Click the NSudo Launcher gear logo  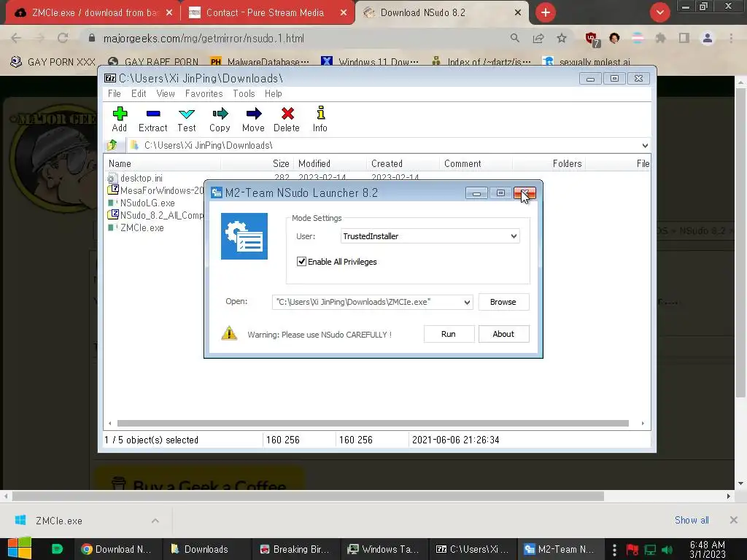pyautogui.click(x=244, y=236)
